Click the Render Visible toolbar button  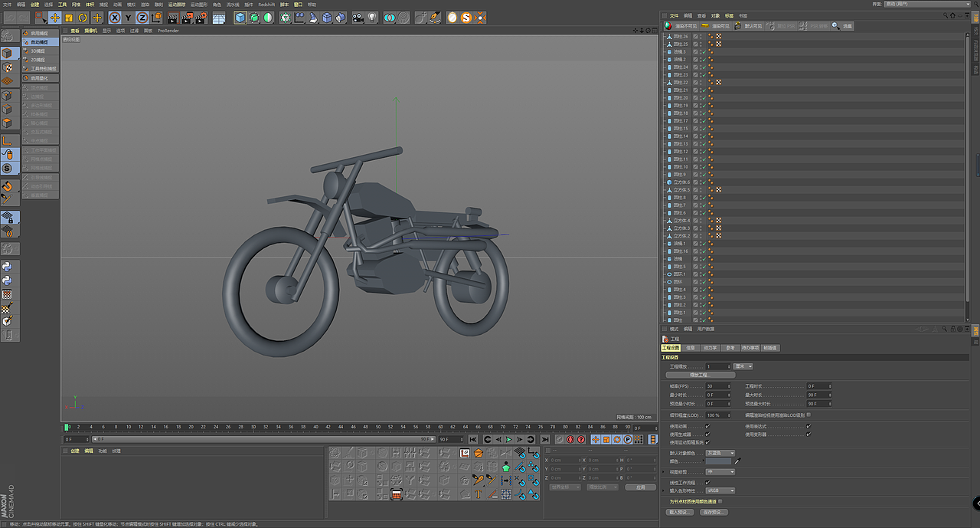[716, 26]
